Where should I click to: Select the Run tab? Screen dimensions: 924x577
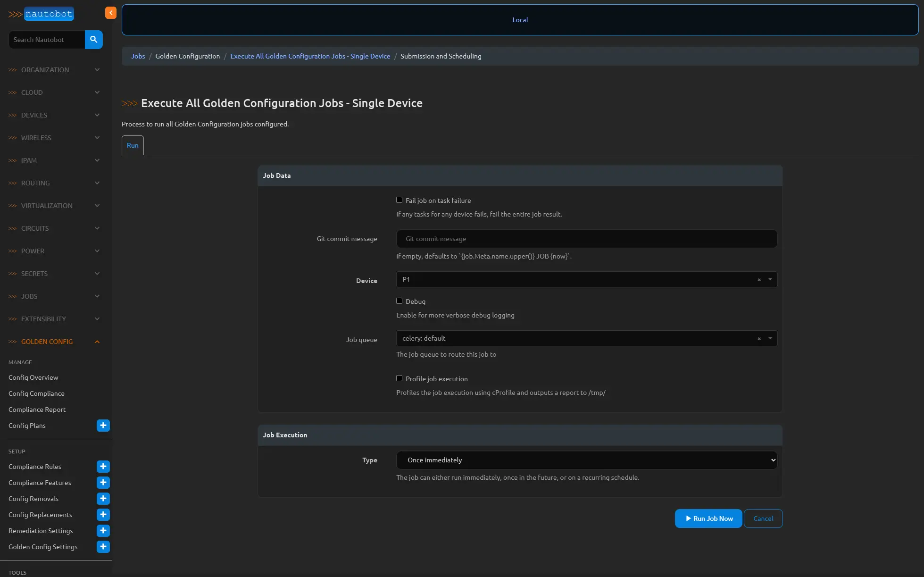click(x=133, y=145)
